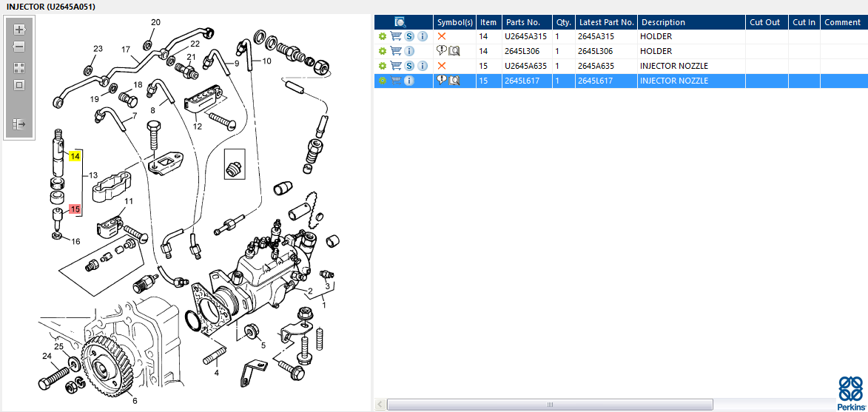Viewport: 868px width, 412px height.
Task: Click the S icon for U2645A315
Action: coord(409,36)
